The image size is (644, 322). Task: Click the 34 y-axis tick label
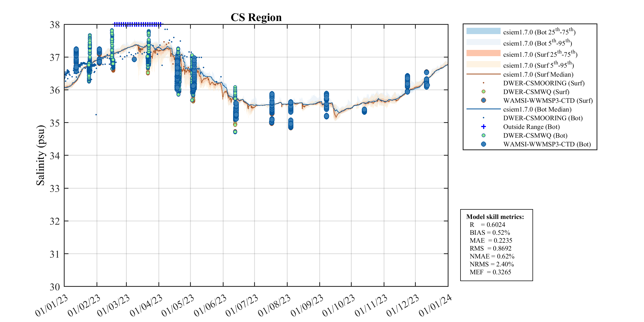tap(55, 156)
